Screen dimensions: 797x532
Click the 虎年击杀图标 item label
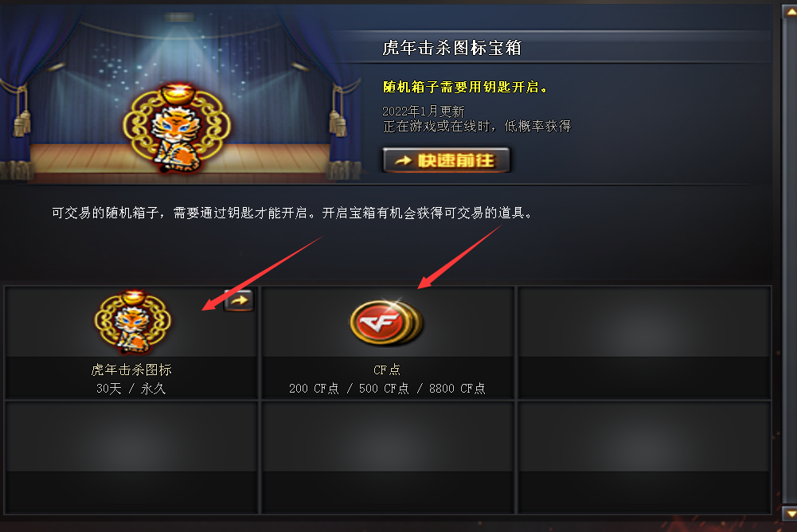[x=131, y=370]
